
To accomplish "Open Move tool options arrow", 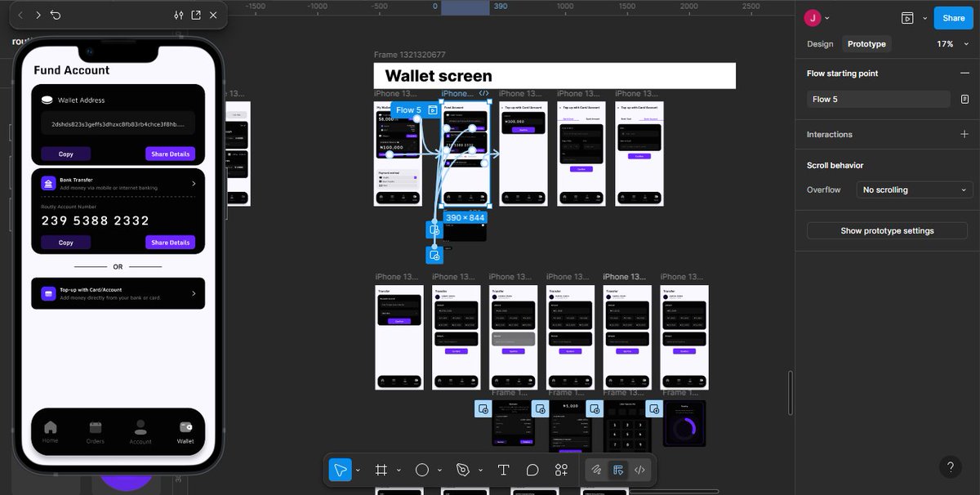I will 358,470.
